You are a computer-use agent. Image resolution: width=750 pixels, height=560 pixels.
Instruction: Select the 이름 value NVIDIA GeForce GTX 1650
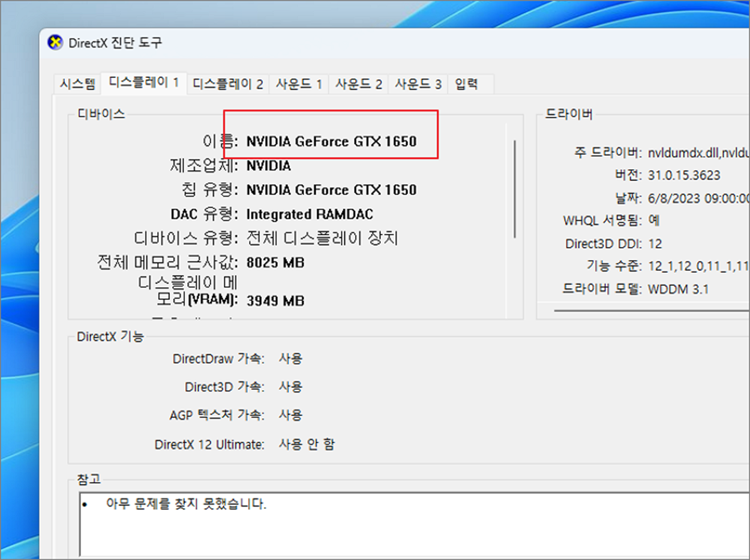click(x=331, y=141)
